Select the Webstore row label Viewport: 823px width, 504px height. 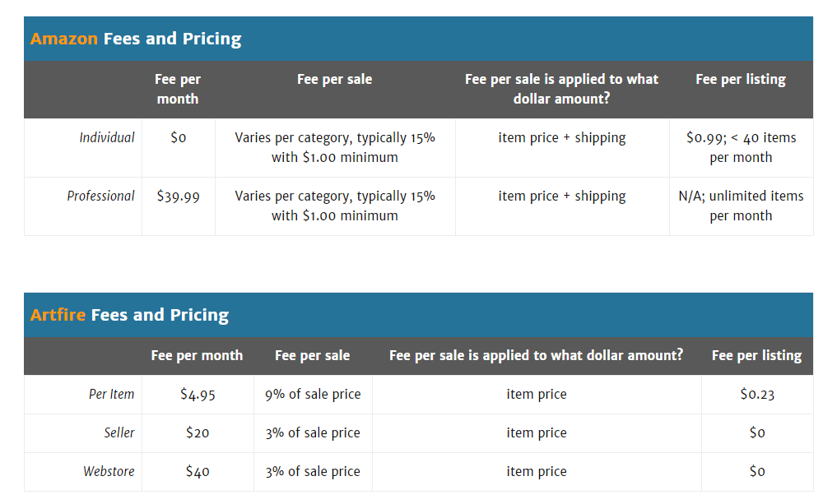coord(109,471)
